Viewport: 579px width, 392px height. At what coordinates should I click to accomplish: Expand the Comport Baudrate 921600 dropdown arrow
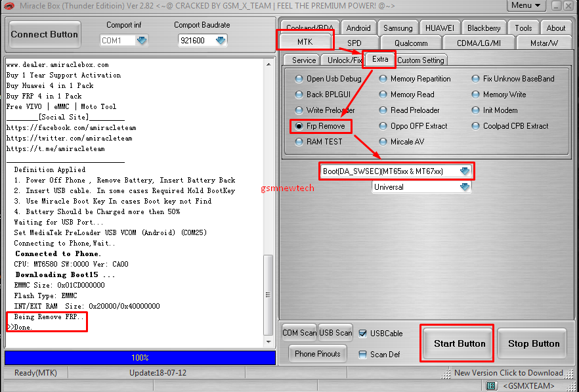[221, 40]
